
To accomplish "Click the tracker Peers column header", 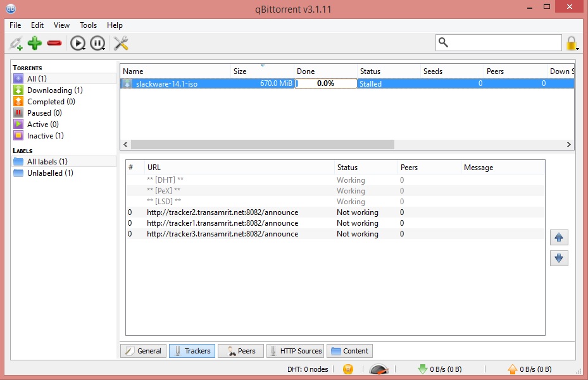I will tap(429, 168).
